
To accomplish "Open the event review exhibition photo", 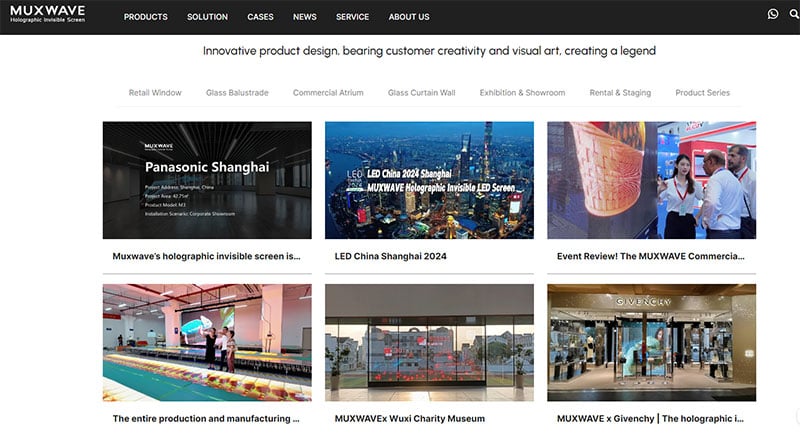I will (652, 180).
